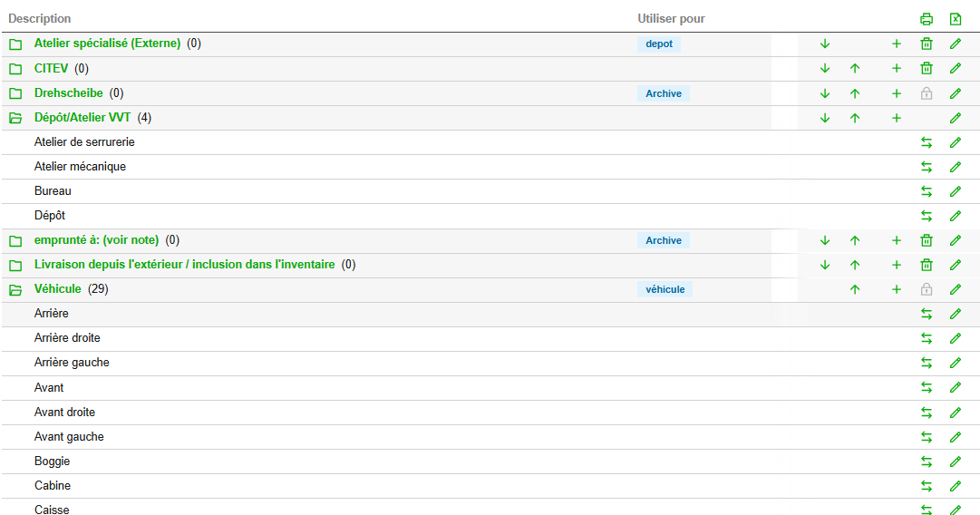The height and width of the screenshot is (515, 980).
Task: Click the Description column header
Action: point(40,19)
